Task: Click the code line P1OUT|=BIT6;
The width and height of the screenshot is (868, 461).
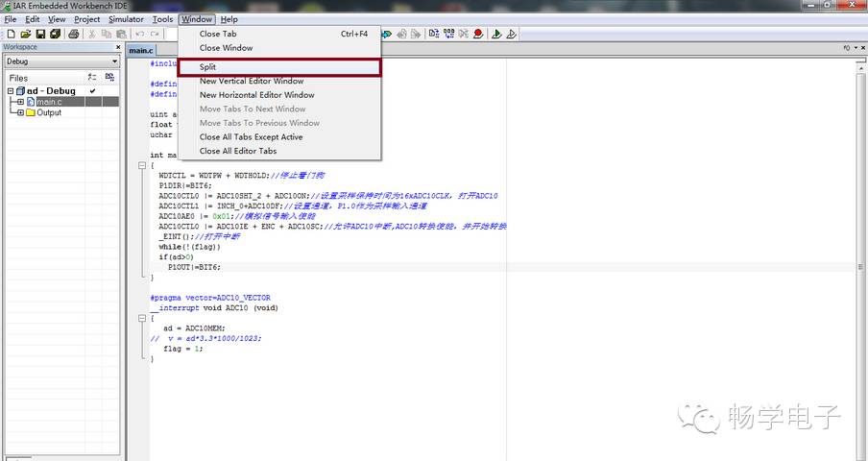Action: (x=194, y=267)
